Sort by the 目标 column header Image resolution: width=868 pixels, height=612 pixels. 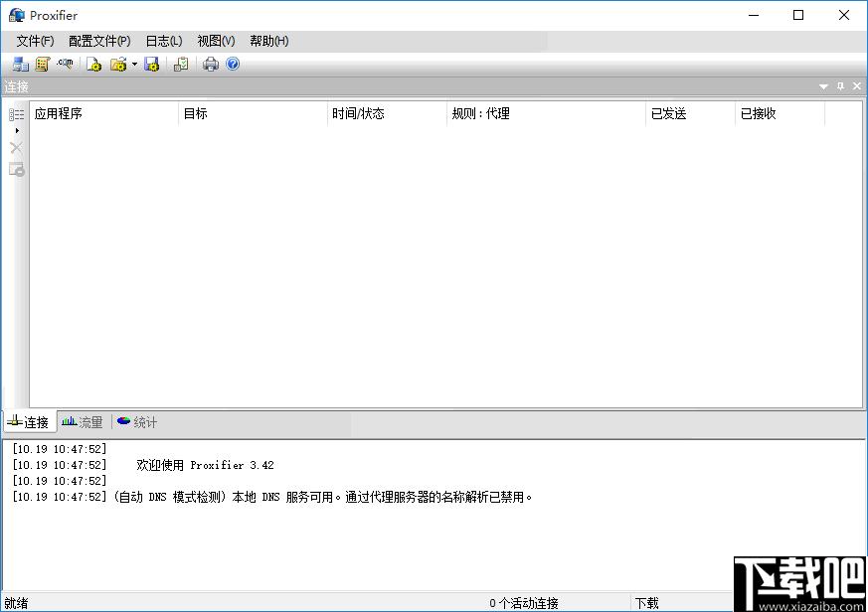pos(253,113)
